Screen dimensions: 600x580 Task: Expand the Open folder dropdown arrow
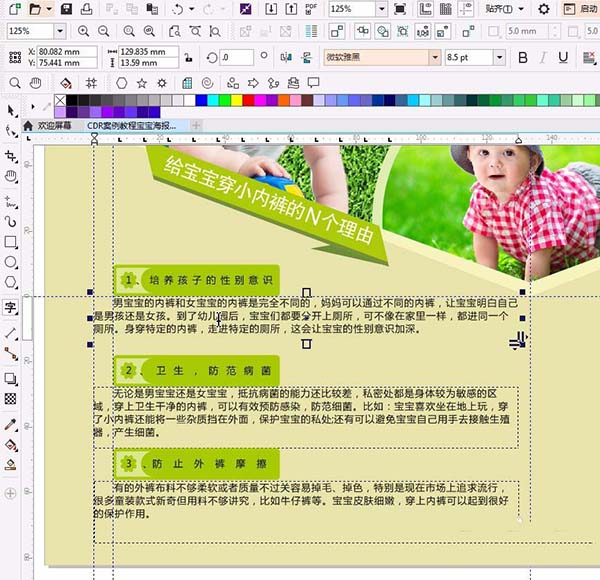click(x=49, y=8)
